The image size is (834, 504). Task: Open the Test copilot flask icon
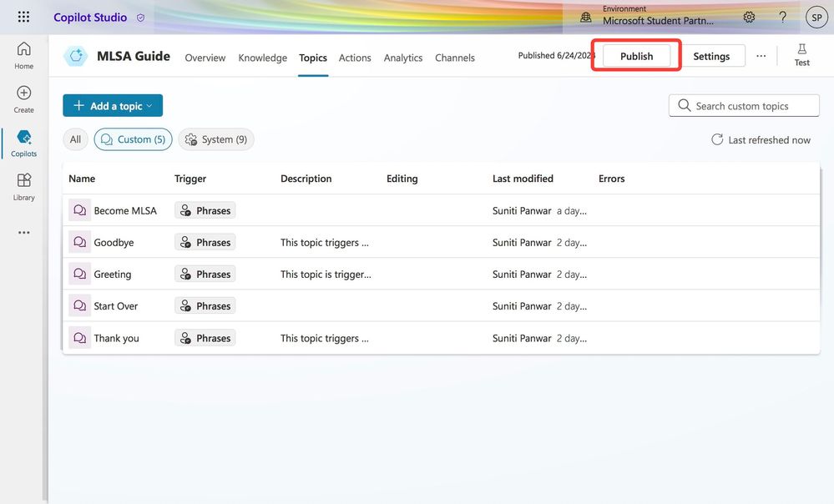pyautogui.click(x=801, y=55)
